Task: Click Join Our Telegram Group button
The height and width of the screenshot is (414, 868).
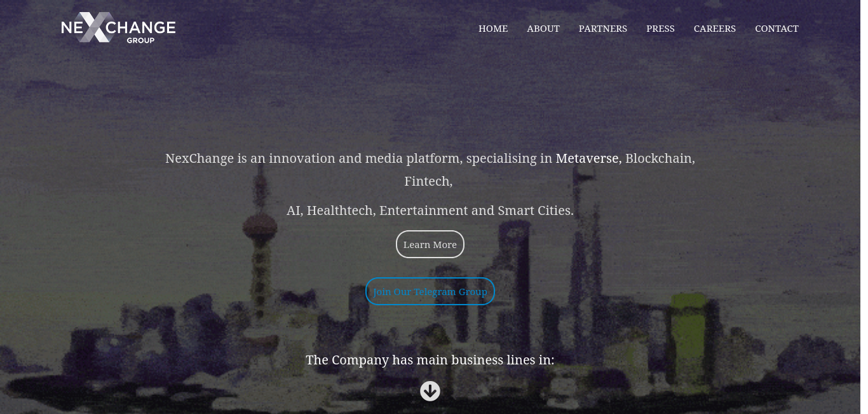Action: pyautogui.click(x=430, y=291)
